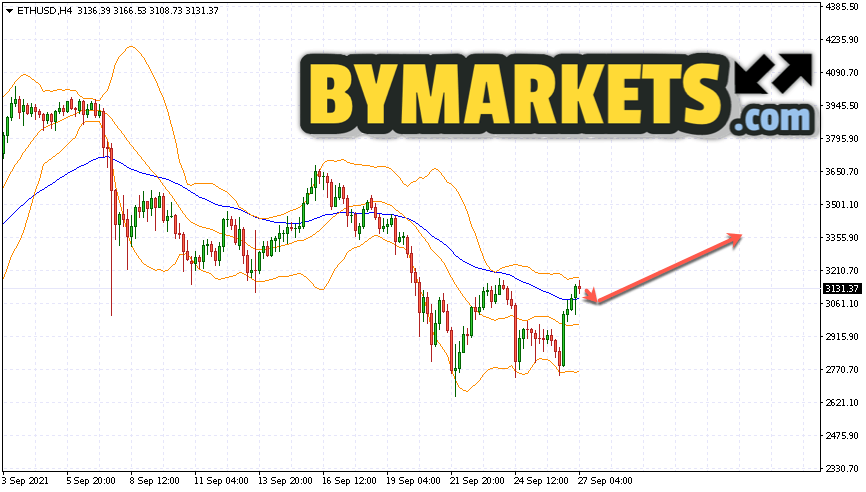Select the current price tag 3131.37

pyautogui.click(x=842, y=289)
